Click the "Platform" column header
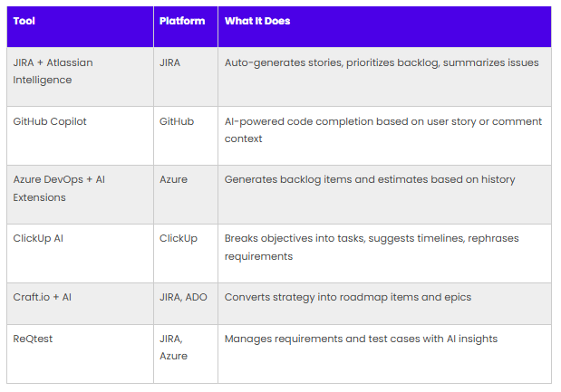The width and height of the screenshot is (561, 392). point(182,21)
